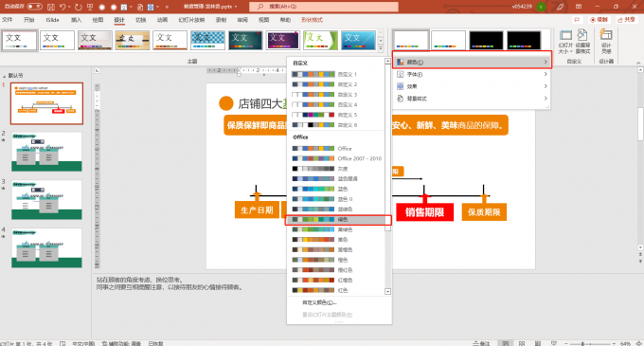This screenshot has width=644, height=346.
Task: Open the Undo history dropdown arrow
Action: click(69, 7)
